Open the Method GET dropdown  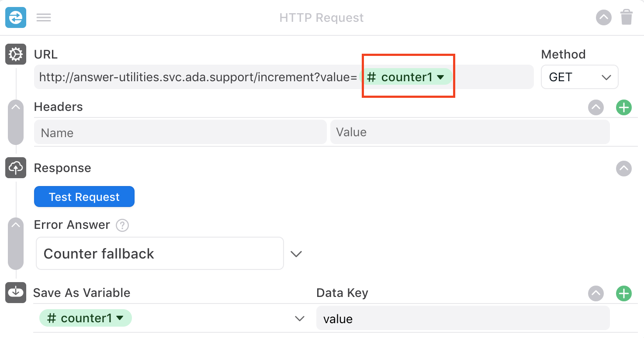579,77
